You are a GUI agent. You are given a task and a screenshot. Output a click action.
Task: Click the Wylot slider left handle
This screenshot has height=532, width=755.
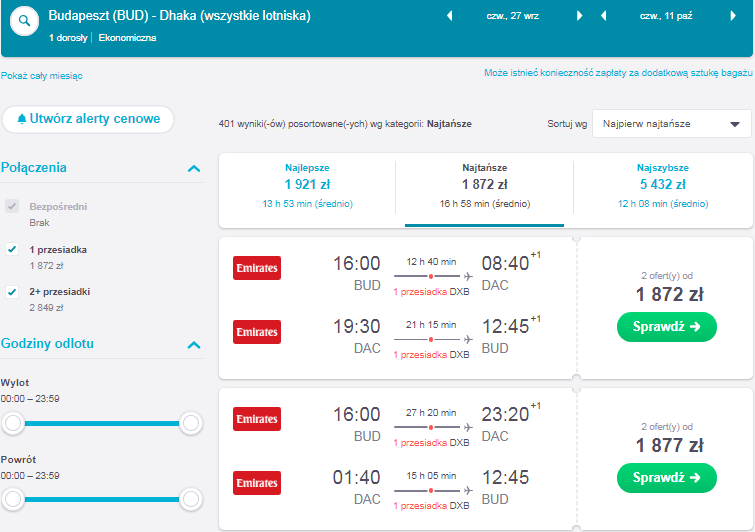pyautogui.click(x=13, y=423)
